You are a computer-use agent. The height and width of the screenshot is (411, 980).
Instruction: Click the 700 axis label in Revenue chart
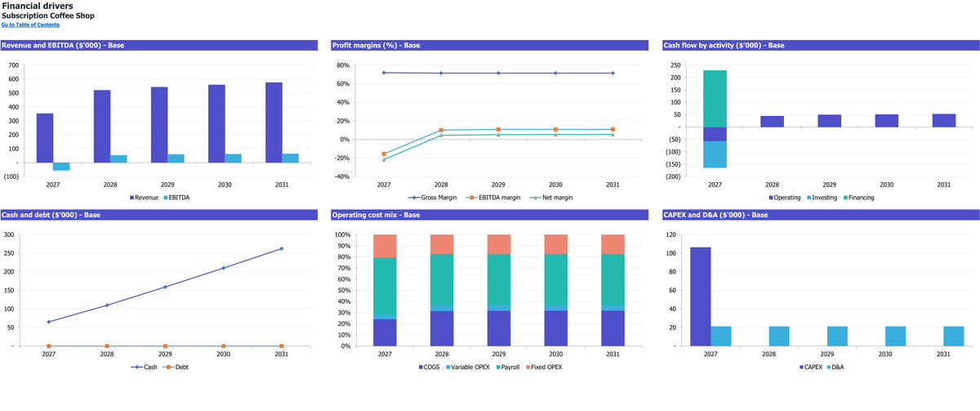pyautogui.click(x=13, y=65)
